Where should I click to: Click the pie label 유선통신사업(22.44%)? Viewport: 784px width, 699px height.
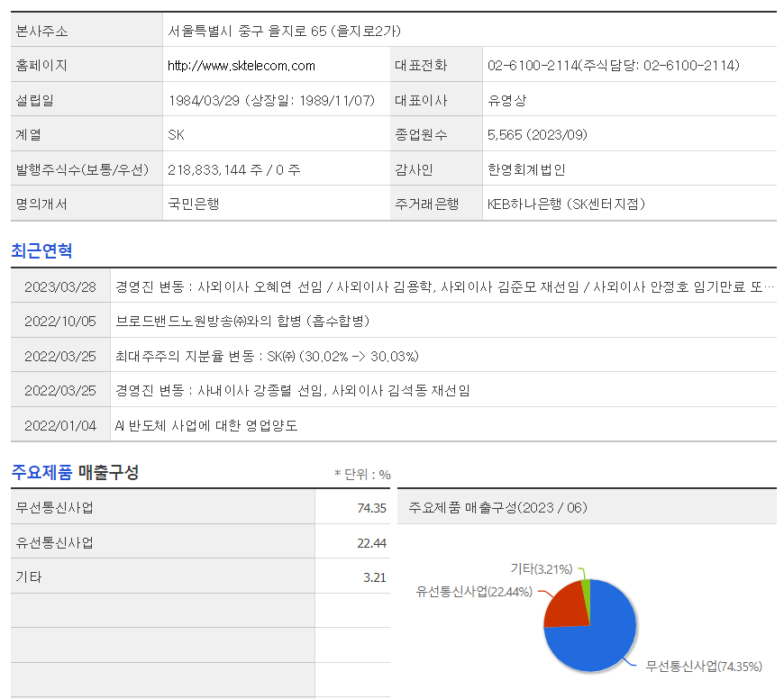(474, 592)
